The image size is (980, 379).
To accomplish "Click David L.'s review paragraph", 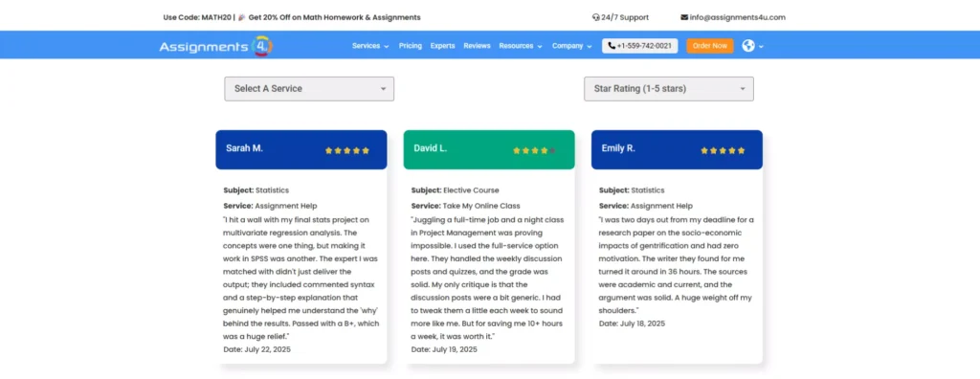I will pyautogui.click(x=487, y=278).
